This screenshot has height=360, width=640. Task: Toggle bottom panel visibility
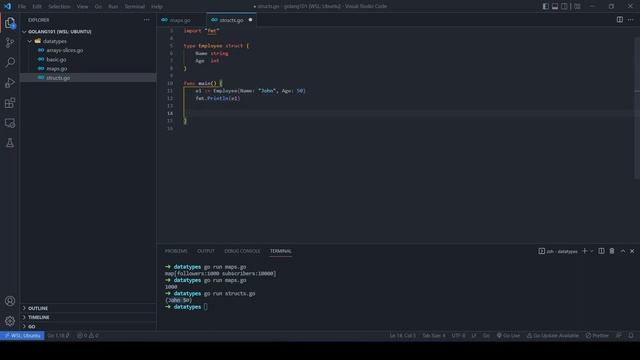(x=555, y=6)
